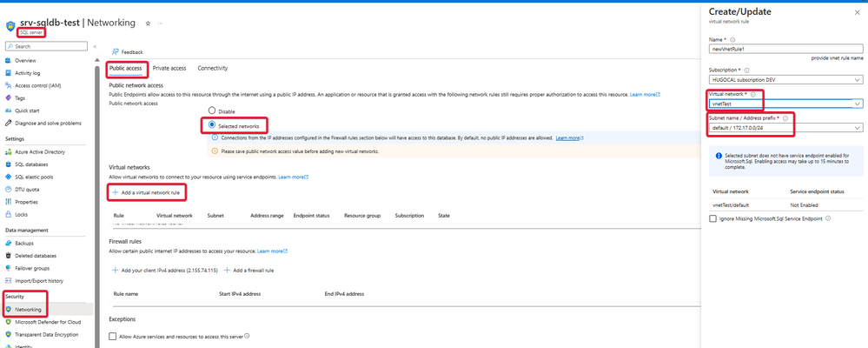Select the Selected networks radio button
The image size is (868, 348).
[x=211, y=125]
